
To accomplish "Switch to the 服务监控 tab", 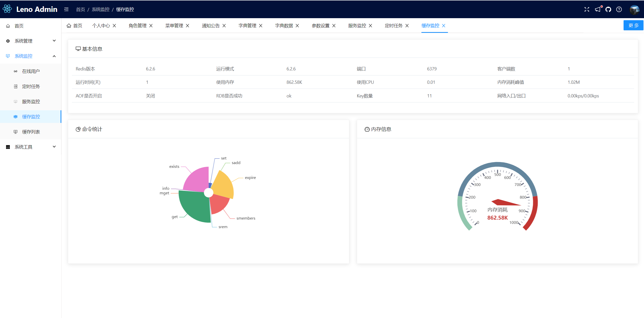I will 357,26.
